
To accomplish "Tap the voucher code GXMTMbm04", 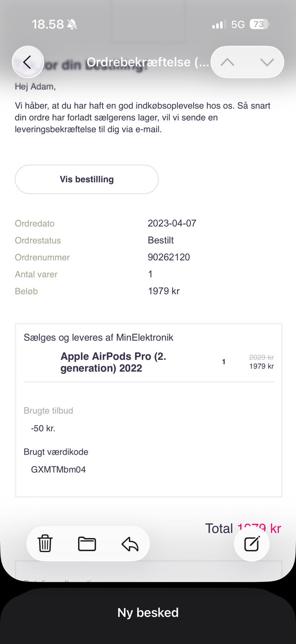I will 58,469.
